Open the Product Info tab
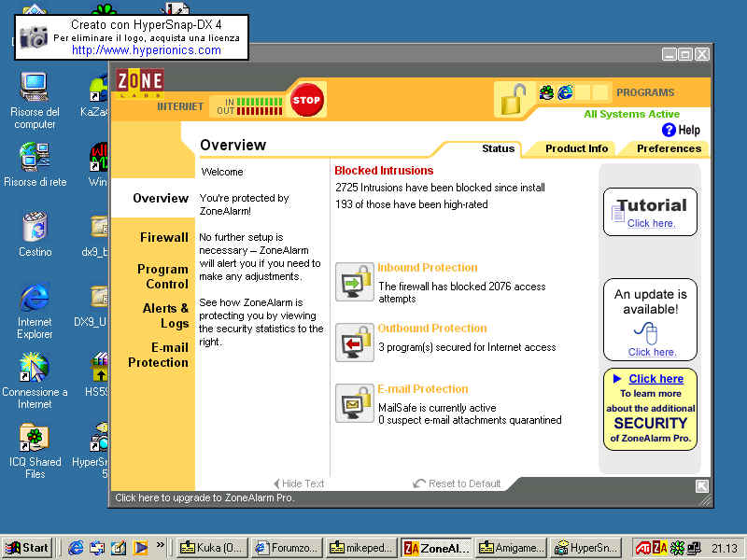The image size is (747, 560). [576, 148]
